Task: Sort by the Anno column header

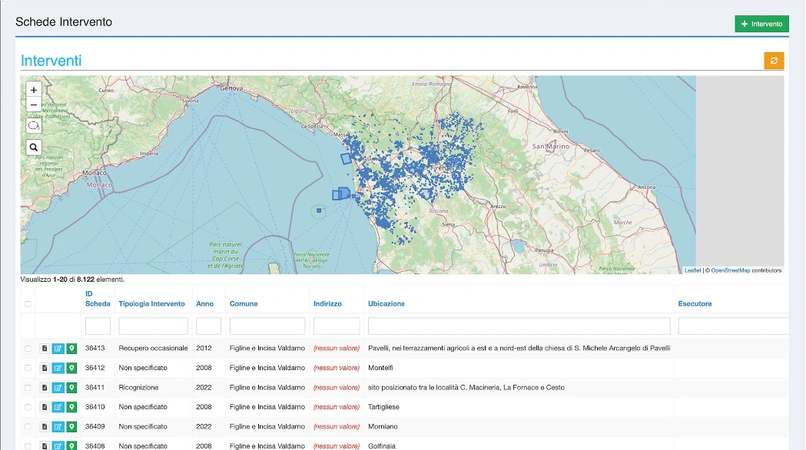Action: [204, 304]
